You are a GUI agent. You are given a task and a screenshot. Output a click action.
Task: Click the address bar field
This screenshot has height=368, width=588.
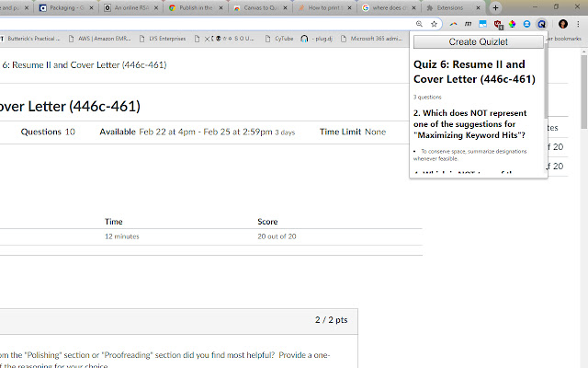click(x=206, y=24)
